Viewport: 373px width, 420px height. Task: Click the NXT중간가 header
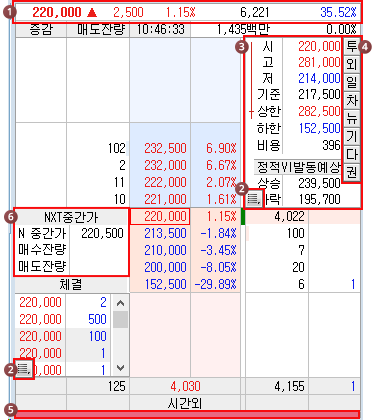tap(71, 217)
